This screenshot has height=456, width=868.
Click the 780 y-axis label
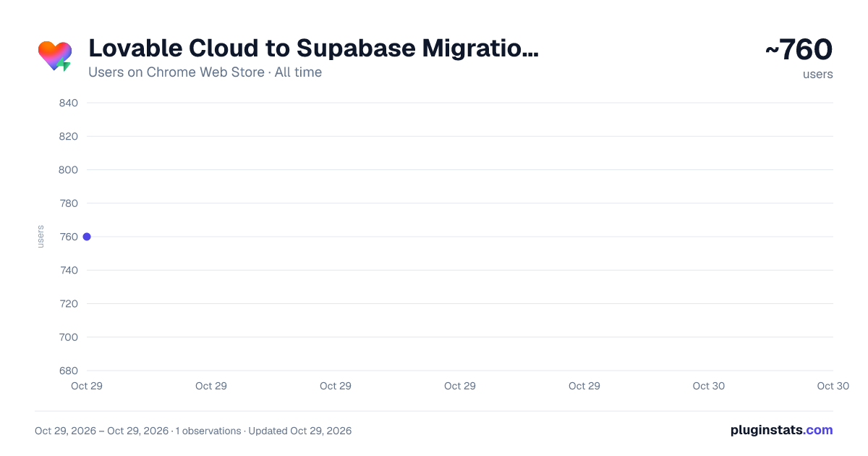point(69,203)
